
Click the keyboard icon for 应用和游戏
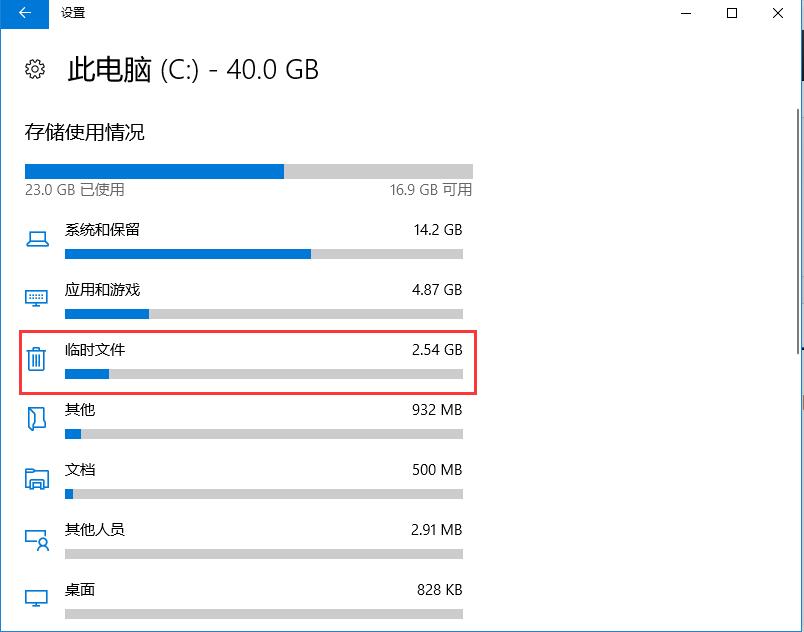tap(36, 298)
